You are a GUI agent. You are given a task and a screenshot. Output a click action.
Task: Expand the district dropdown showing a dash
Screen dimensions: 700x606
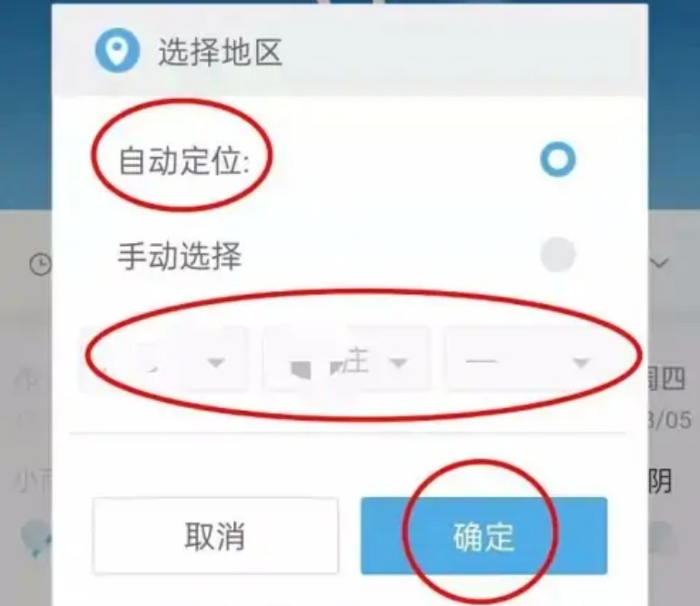[x=525, y=359]
